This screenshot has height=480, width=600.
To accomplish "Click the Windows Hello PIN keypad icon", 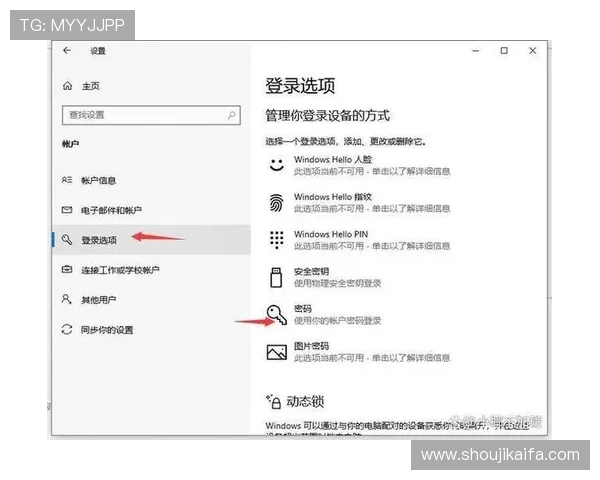I will pos(277,240).
